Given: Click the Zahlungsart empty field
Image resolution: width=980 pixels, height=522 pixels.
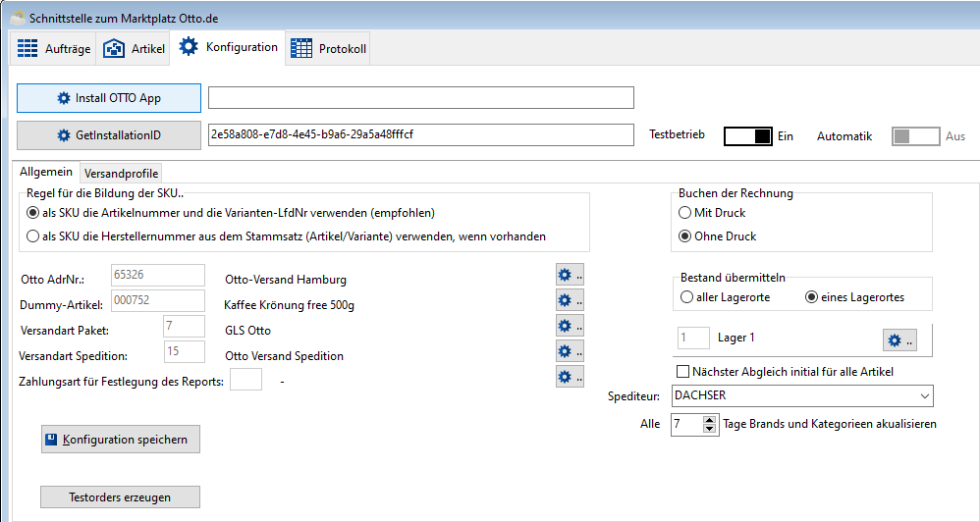Looking at the screenshot, I should click(x=245, y=380).
